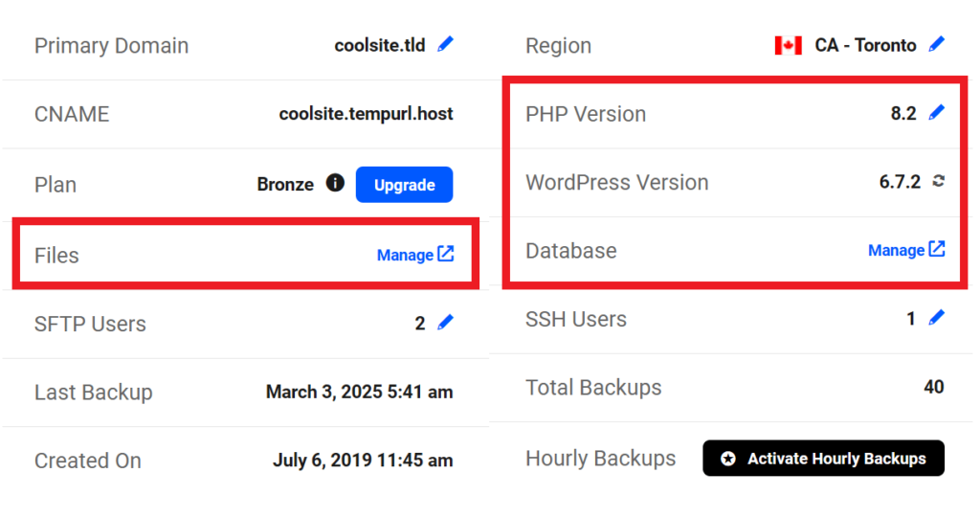Click the Total Backups value 40

point(934,387)
